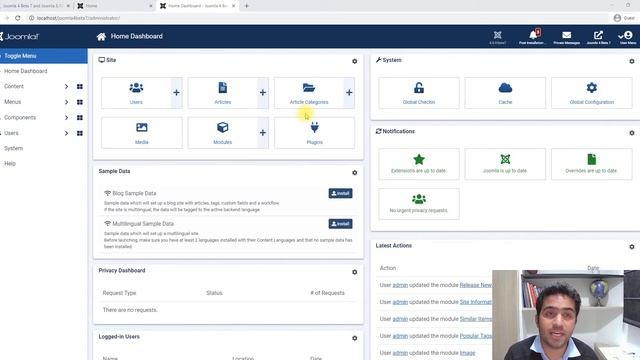Open Article Categories tile
Screen dimensions: 640x360
pos(309,93)
